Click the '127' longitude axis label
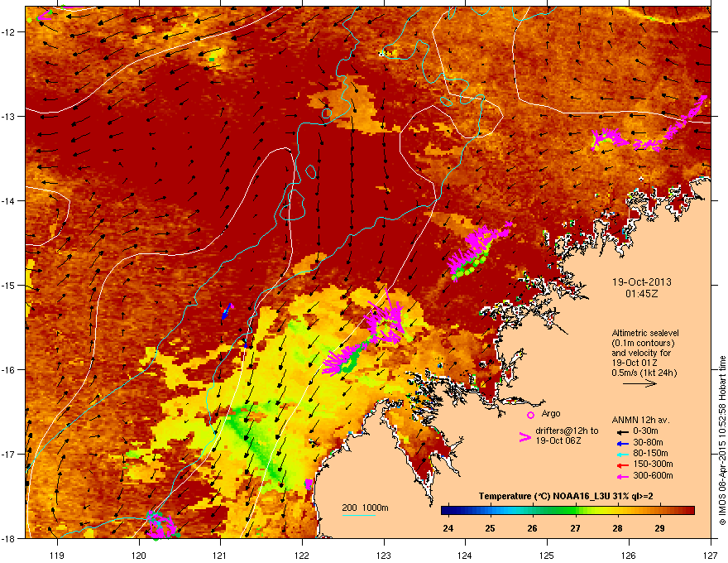The width and height of the screenshot is (728, 563). pyautogui.click(x=711, y=555)
